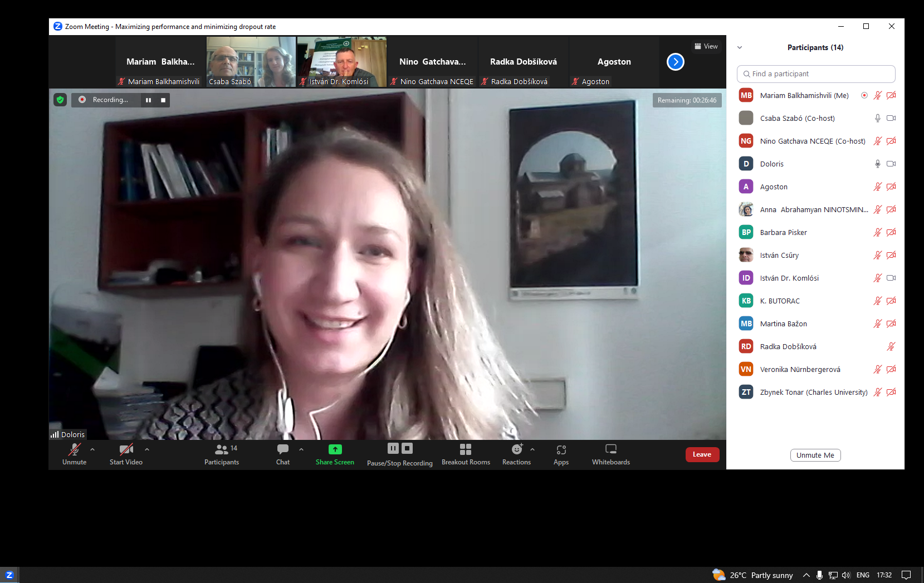Open Breakout Rooms

tap(466, 454)
